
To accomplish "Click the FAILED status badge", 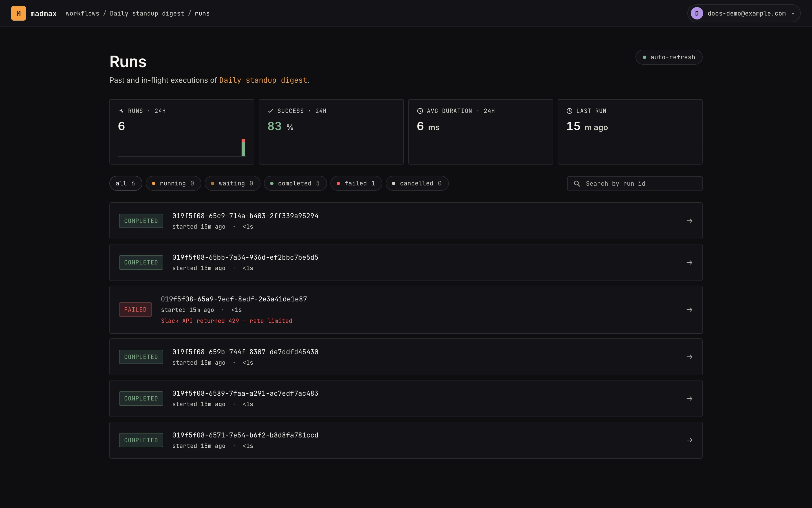I will pyautogui.click(x=135, y=310).
